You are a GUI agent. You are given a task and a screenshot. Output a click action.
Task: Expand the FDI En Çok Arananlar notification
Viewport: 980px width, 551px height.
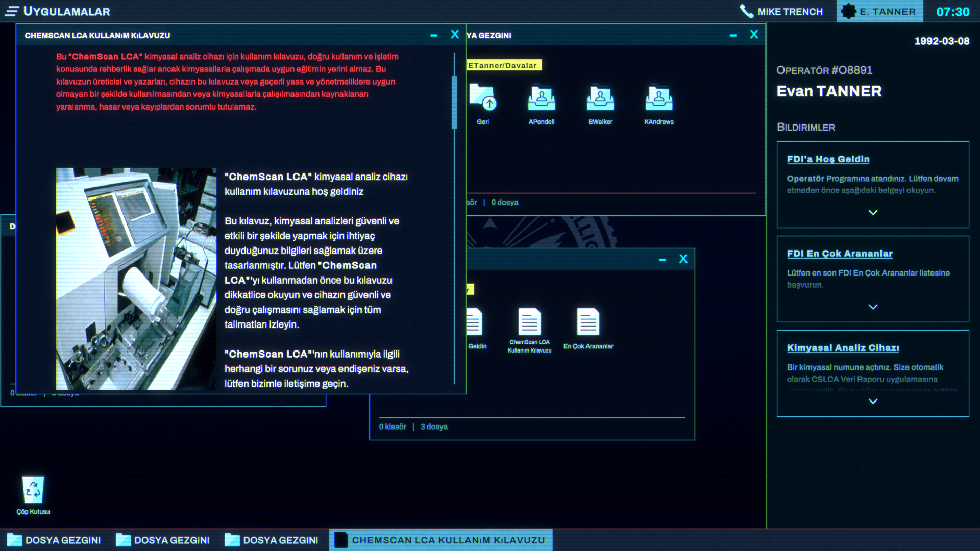(x=873, y=307)
